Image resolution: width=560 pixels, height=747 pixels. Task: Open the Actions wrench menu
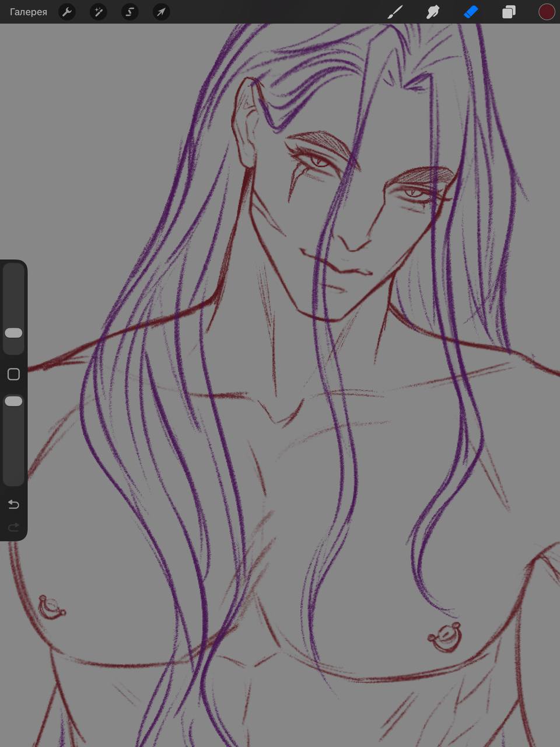[x=67, y=12]
